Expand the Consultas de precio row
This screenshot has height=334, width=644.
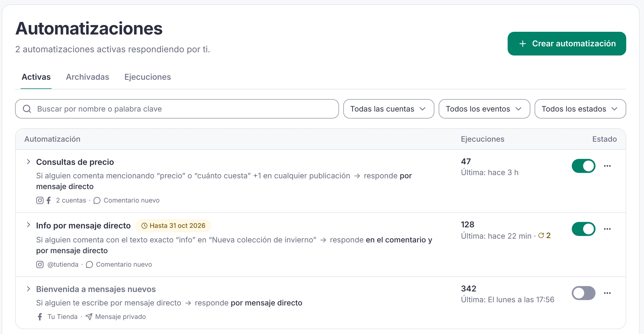tap(29, 162)
